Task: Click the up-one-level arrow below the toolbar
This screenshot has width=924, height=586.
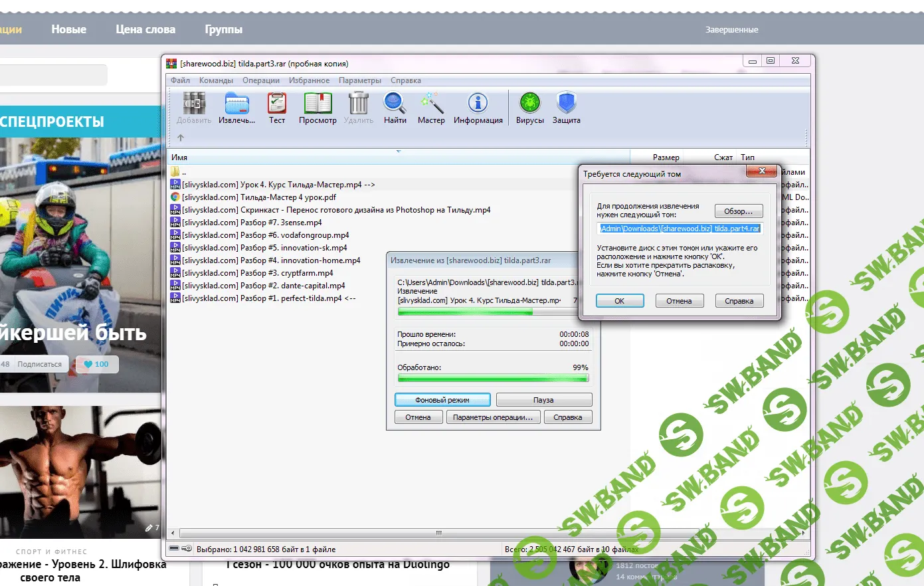Action: tap(181, 138)
